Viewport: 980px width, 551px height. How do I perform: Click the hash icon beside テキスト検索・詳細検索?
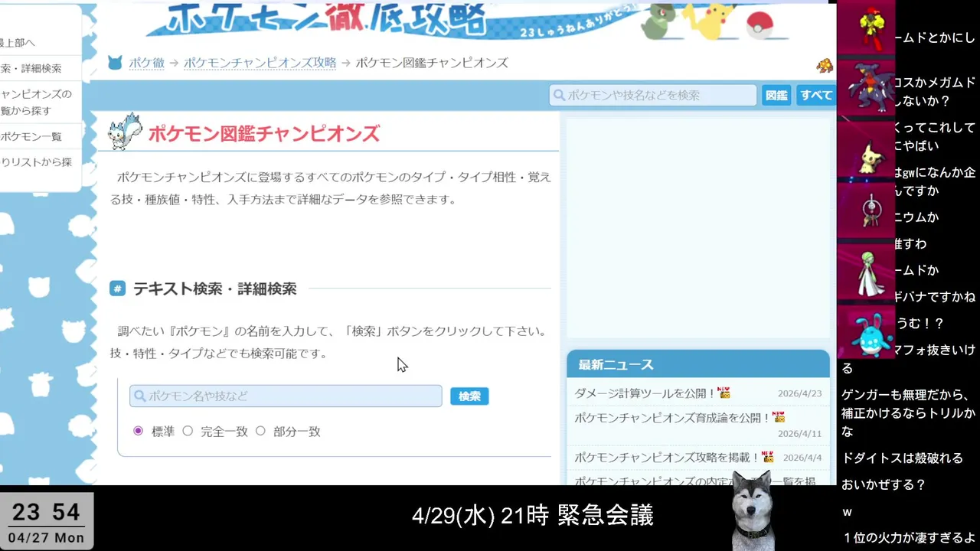point(117,289)
